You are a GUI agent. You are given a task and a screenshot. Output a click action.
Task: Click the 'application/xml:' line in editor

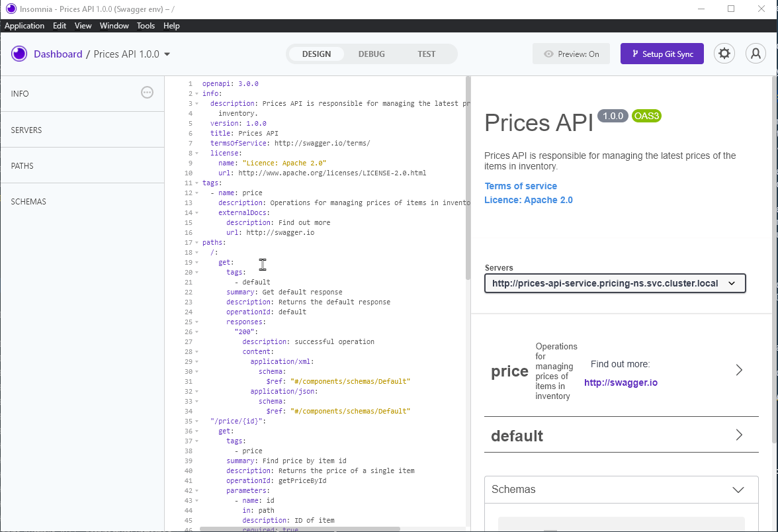(x=282, y=362)
